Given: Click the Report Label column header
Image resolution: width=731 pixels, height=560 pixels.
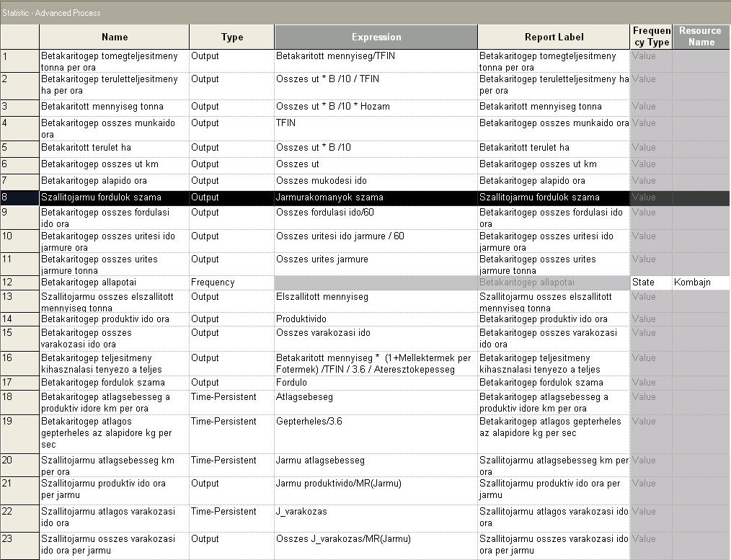Looking at the screenshot, I should (x=554, y=37).
